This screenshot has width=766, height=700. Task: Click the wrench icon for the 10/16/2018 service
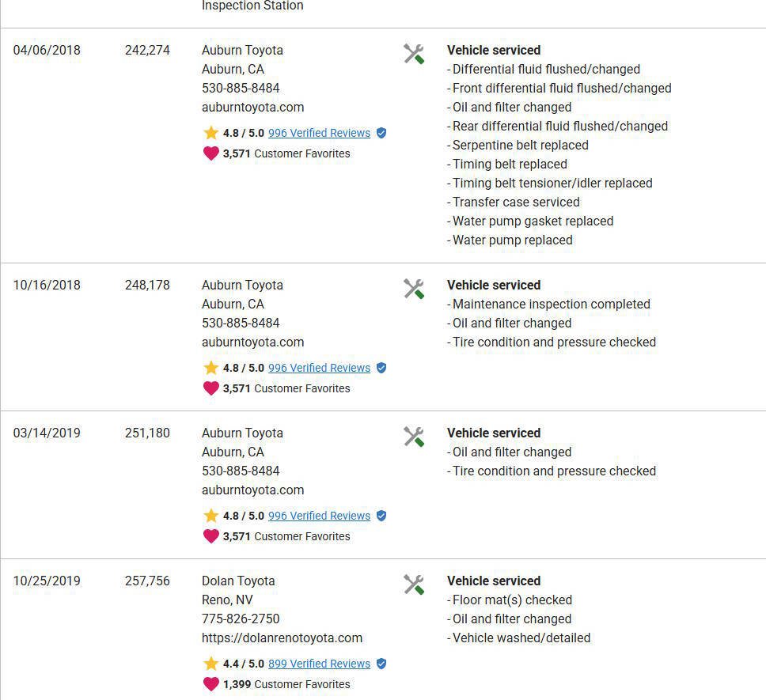coord(414,289)
